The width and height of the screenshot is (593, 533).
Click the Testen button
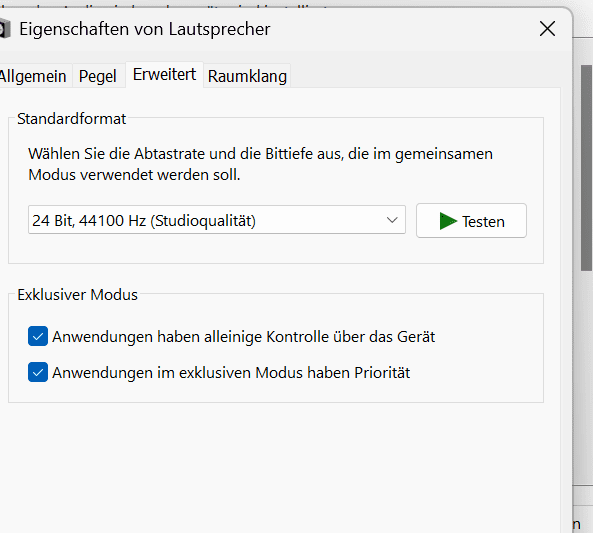point(471,221)
